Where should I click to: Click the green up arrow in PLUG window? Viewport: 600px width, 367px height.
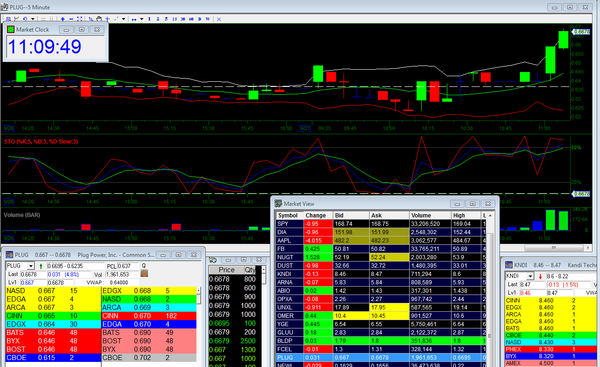coord(41,266)
